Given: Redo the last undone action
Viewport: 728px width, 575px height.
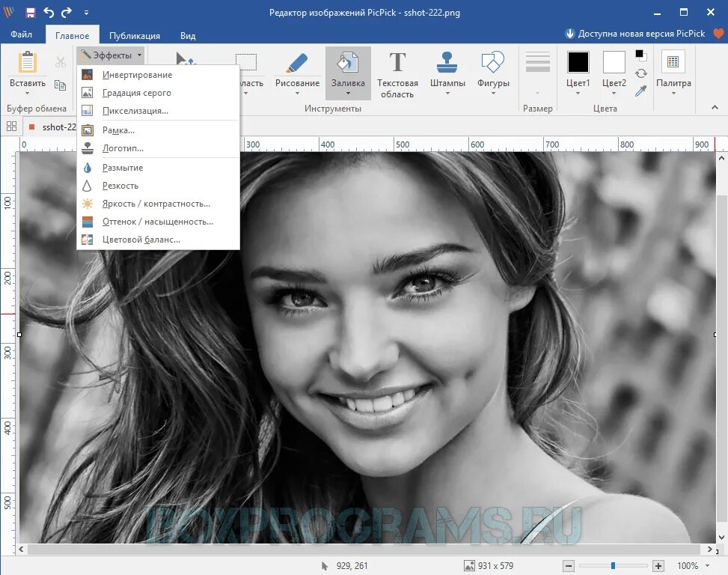Looking at the screenshot, I should pos(67,13).
